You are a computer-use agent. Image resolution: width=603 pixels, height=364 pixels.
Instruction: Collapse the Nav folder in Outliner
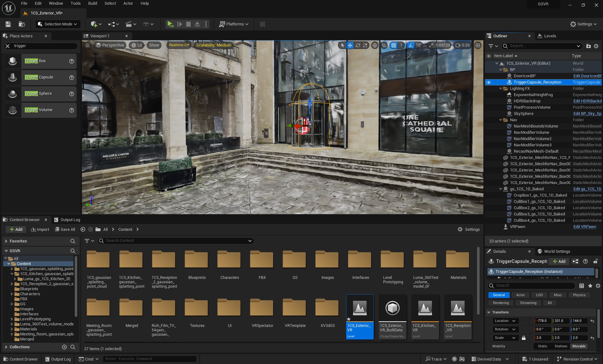click(501, 120)
